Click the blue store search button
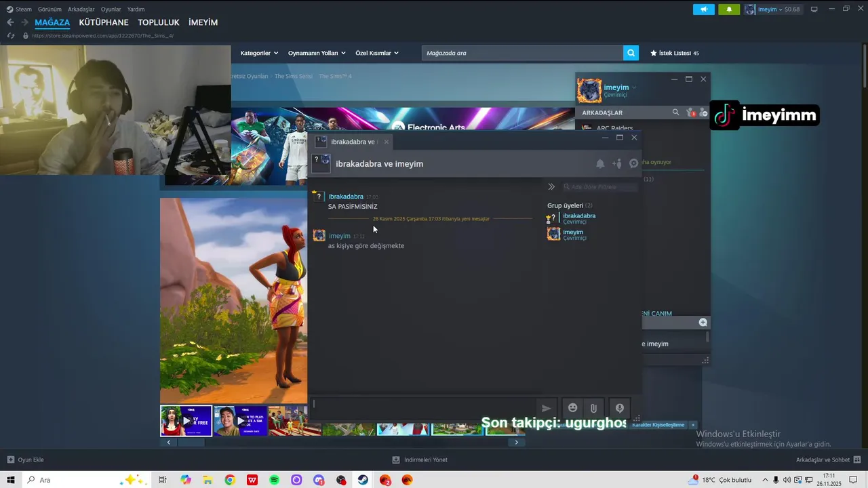This screenshot has width=868, height=488. pyautogui.click(x=631, y=53)
